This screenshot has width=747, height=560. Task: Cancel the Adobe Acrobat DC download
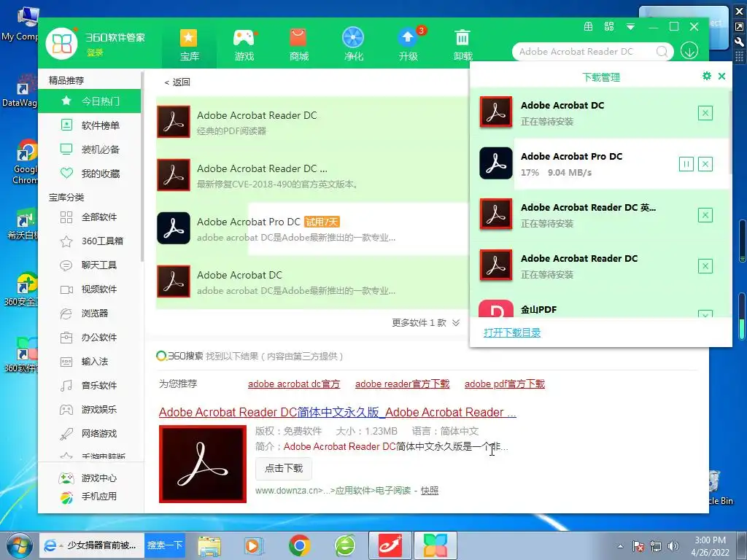coord(705,113)
